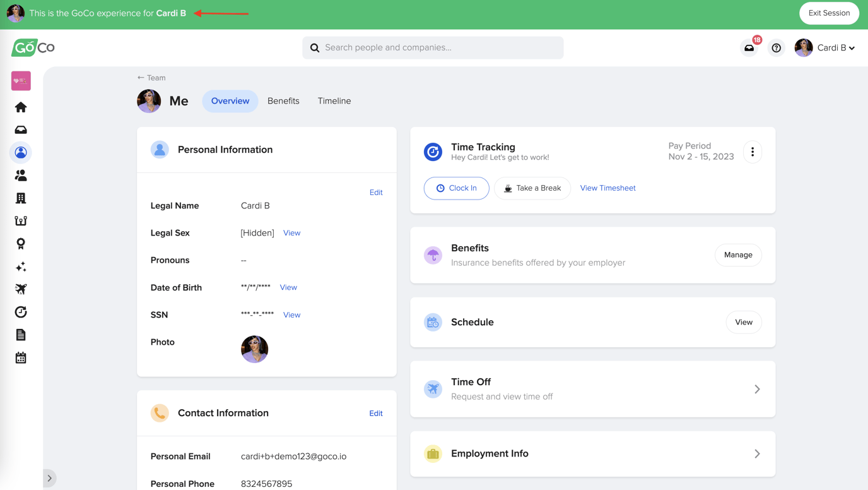Click inside the search people field
This screenshot has height=490, width=868.
433,47
